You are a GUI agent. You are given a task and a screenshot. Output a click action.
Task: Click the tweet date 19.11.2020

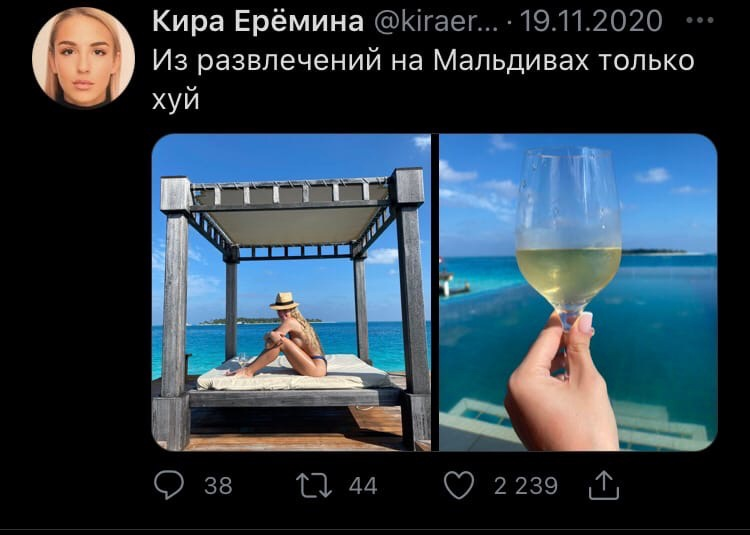(591, 22)
